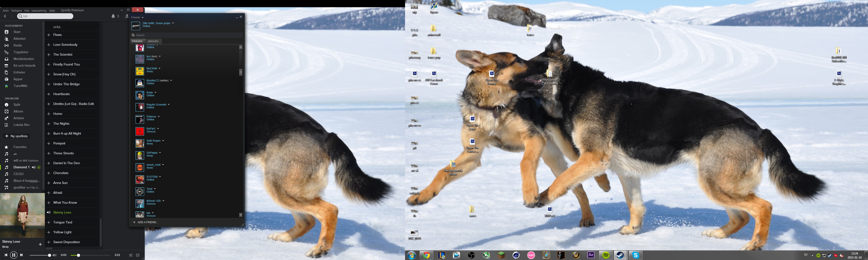Toggle shuffle playback

tap(130, 255)
